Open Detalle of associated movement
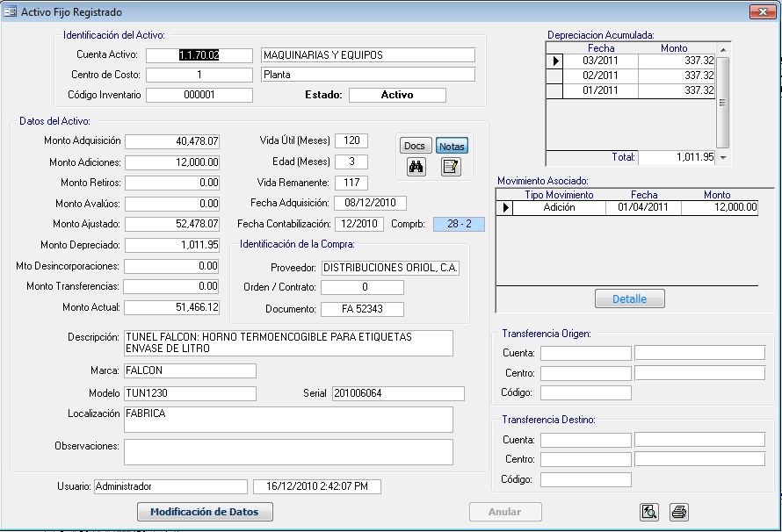782x532 pixels. coord(629,299)
